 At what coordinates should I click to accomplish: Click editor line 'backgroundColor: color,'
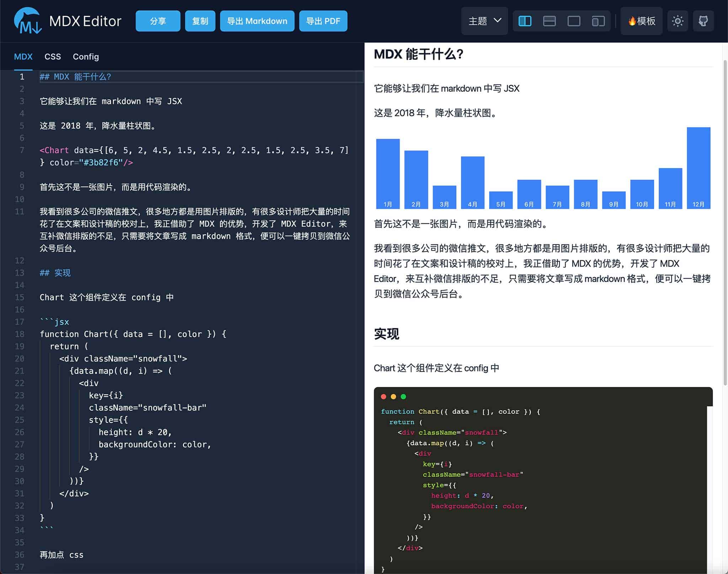[x=155, y=444]
